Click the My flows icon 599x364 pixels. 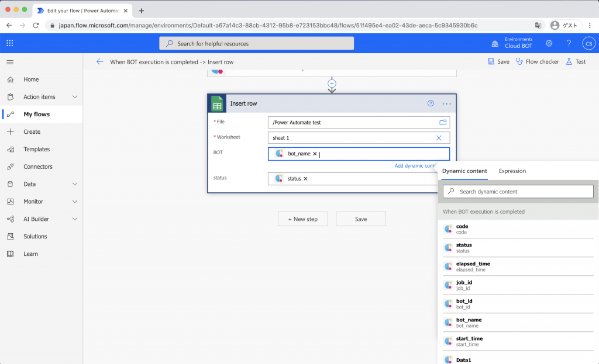pos(11,114)
